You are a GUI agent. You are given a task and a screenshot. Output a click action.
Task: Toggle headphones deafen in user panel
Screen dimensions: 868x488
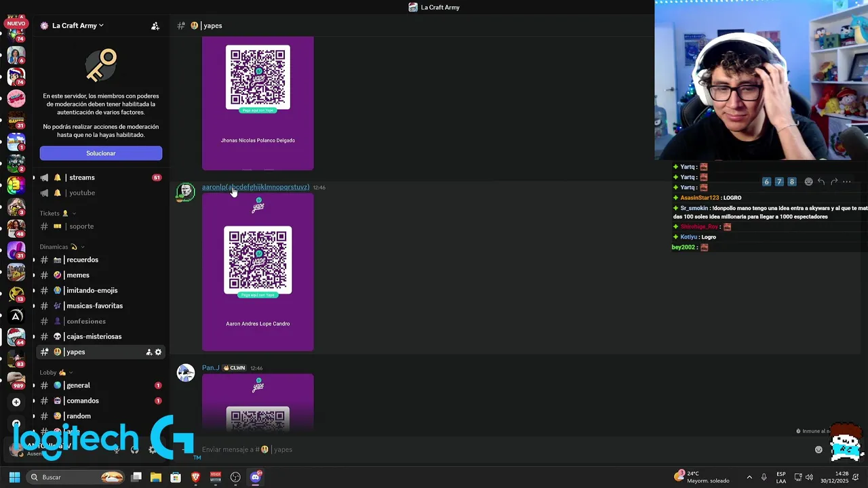[134, 449]
